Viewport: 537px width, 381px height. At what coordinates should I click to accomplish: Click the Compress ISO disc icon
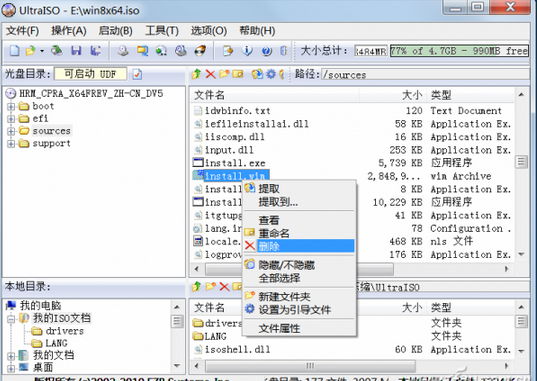coord(180,51)
